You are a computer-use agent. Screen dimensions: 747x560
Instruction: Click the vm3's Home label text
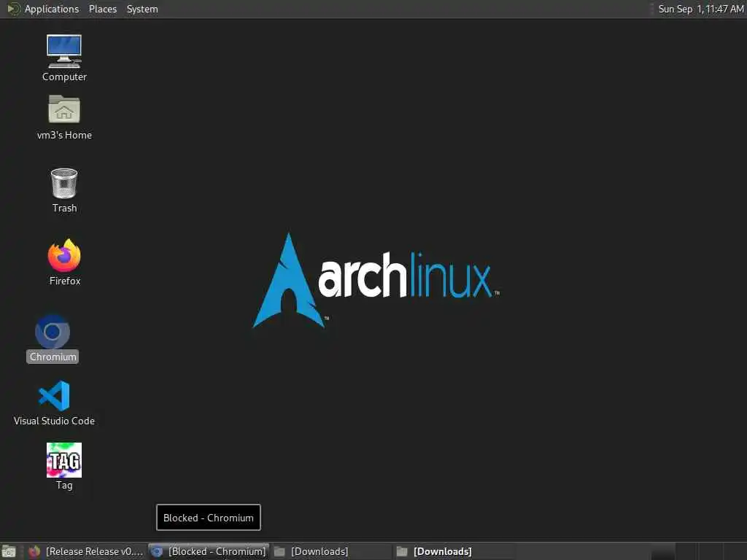[64, 135]
